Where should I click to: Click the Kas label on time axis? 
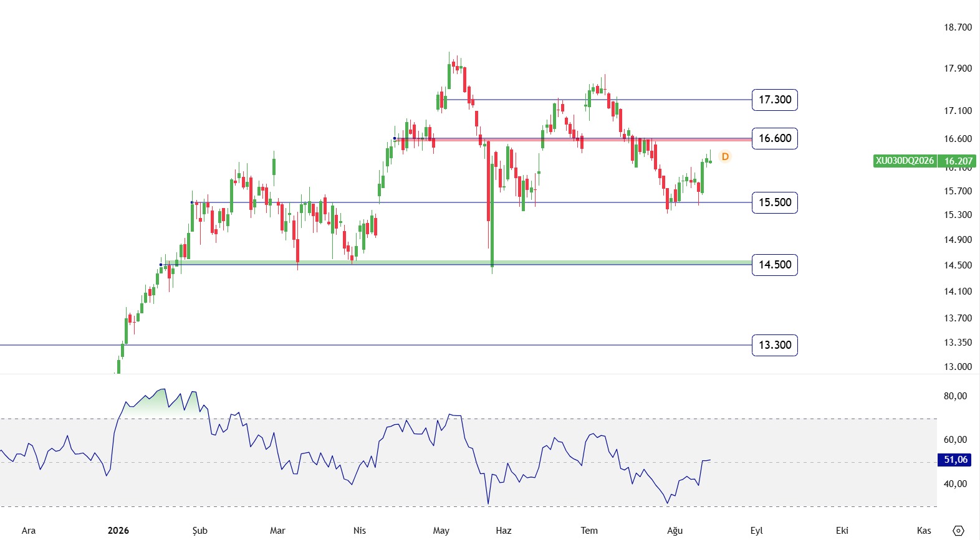pos(924,531)
